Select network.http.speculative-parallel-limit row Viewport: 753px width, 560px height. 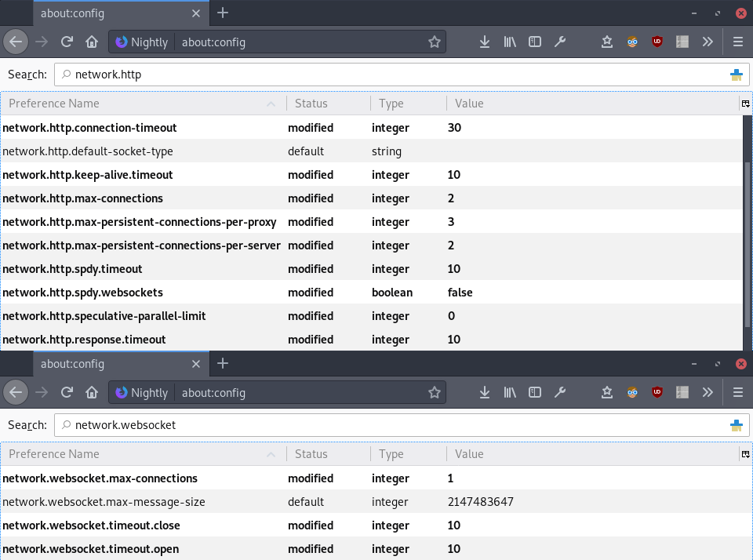click(371, 315)
